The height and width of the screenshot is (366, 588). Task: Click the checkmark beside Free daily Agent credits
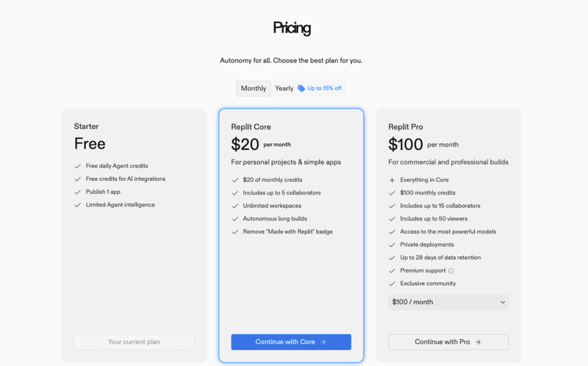click(x=78, y=166)
